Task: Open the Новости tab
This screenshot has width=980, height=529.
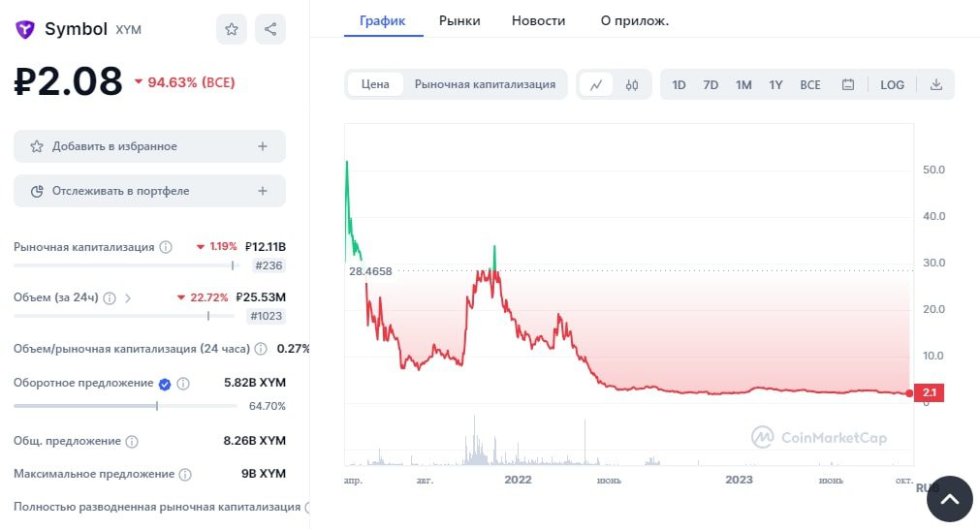Action: 538,20
